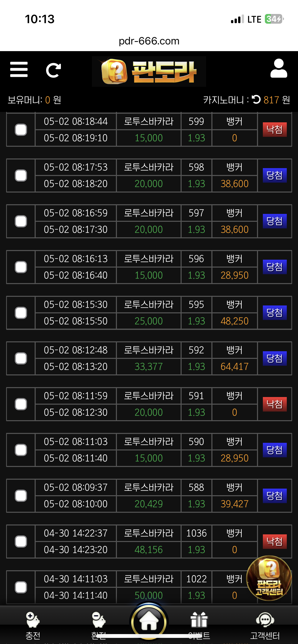Open the hamburger menu
298x644 pixels.
[19, 69]
